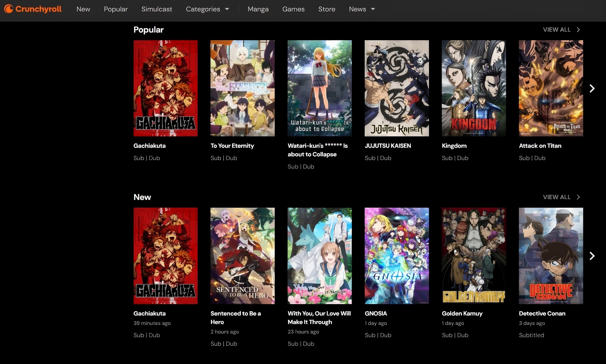
Task: Open the Sentenced to Be a Hero poster
Action: (242, 256)
